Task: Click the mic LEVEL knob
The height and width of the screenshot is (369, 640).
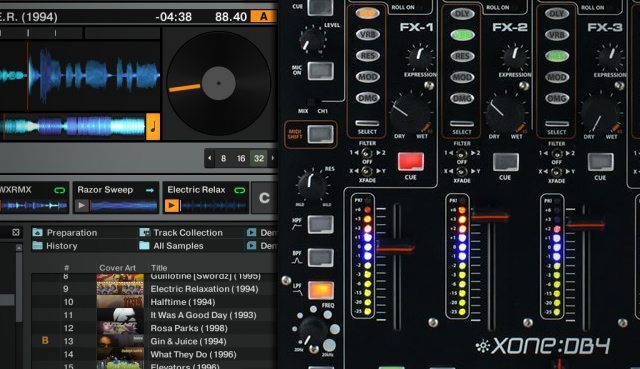Action: pos(312,40)
